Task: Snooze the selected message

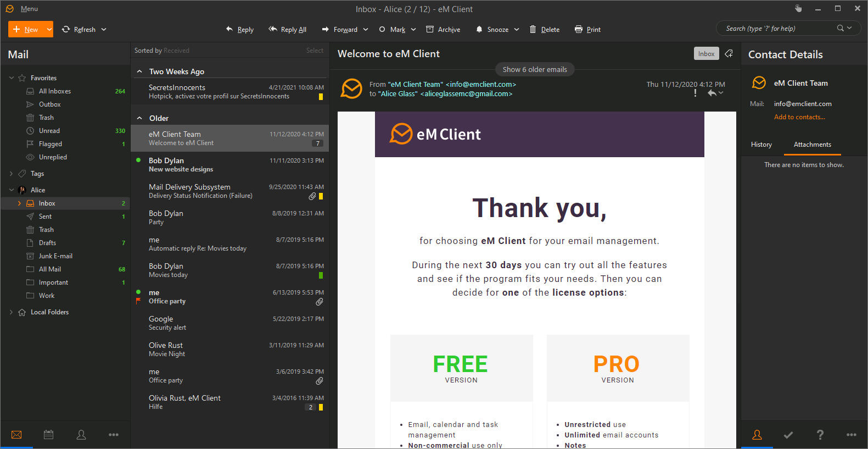Action: click(x=492, y=30)
